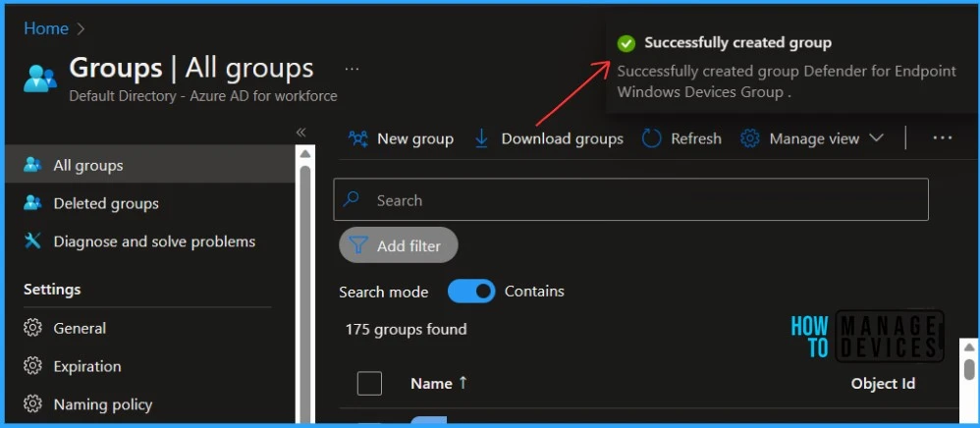Expand Manage view chevron arrow

[876, 138]
